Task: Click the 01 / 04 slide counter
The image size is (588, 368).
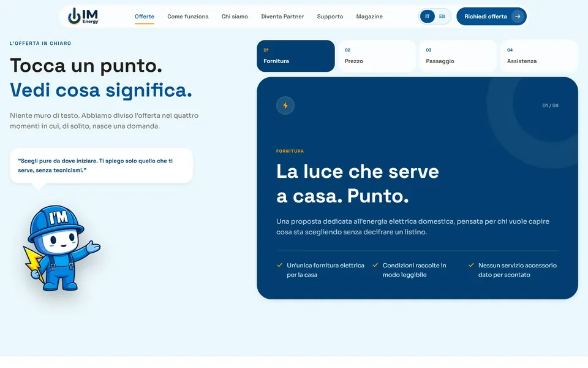Action: coord(550,105)
